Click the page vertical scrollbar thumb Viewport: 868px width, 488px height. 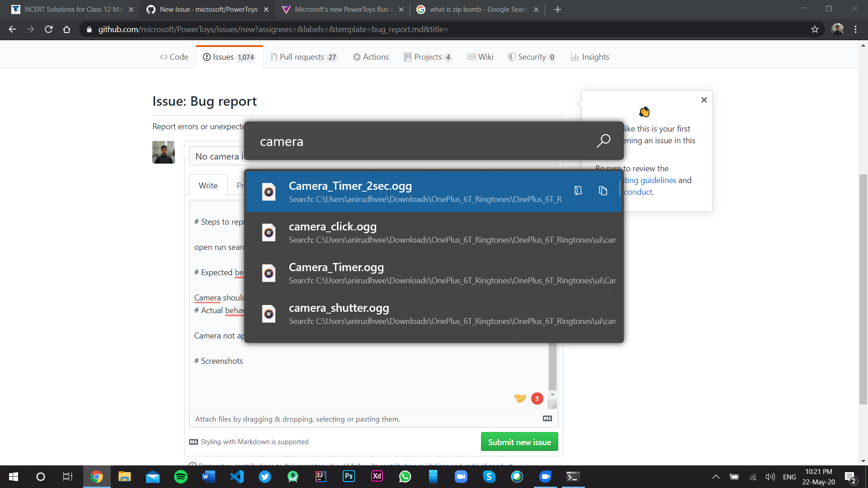(x=863, y=289)
